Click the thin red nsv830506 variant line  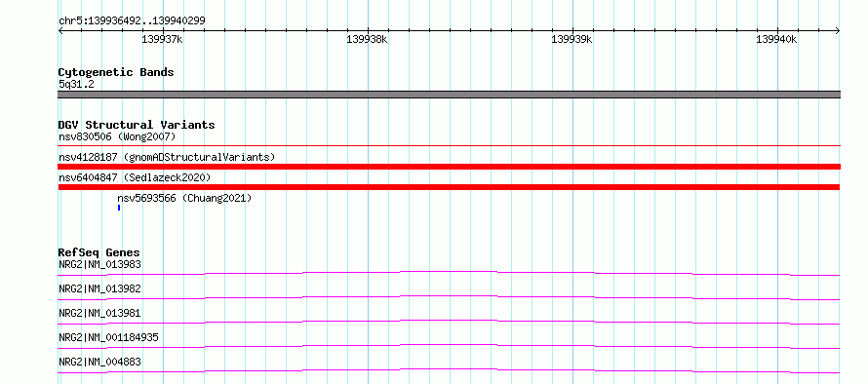click(x=449, y=145)
